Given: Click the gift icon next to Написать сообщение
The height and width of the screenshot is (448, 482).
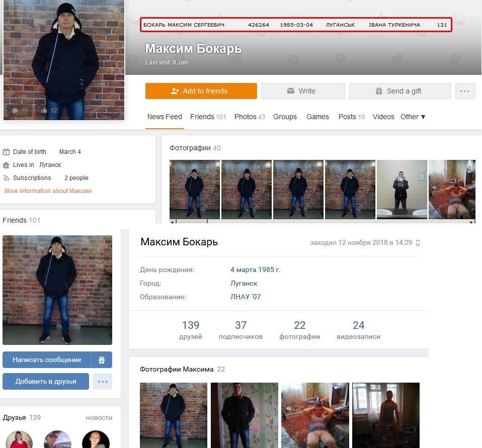Looking at the screenshot, I should coord(102,360).
